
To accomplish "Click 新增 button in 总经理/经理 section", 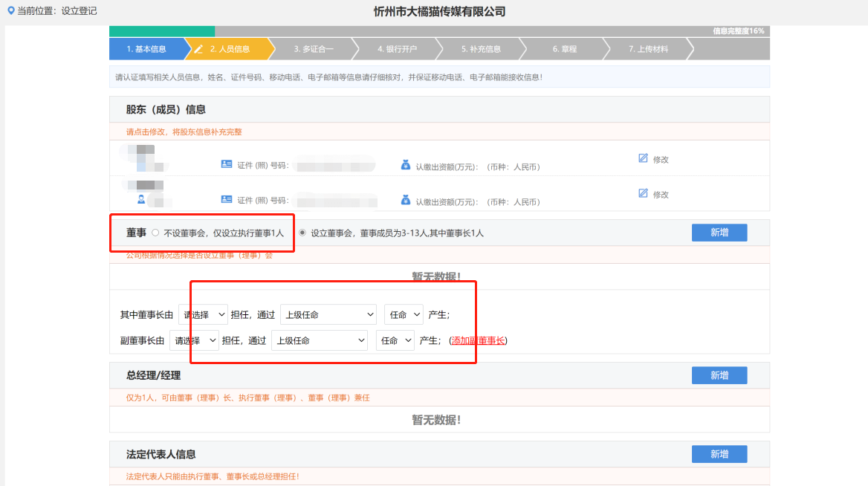I will pyautogui.click(x=719, y=375).
